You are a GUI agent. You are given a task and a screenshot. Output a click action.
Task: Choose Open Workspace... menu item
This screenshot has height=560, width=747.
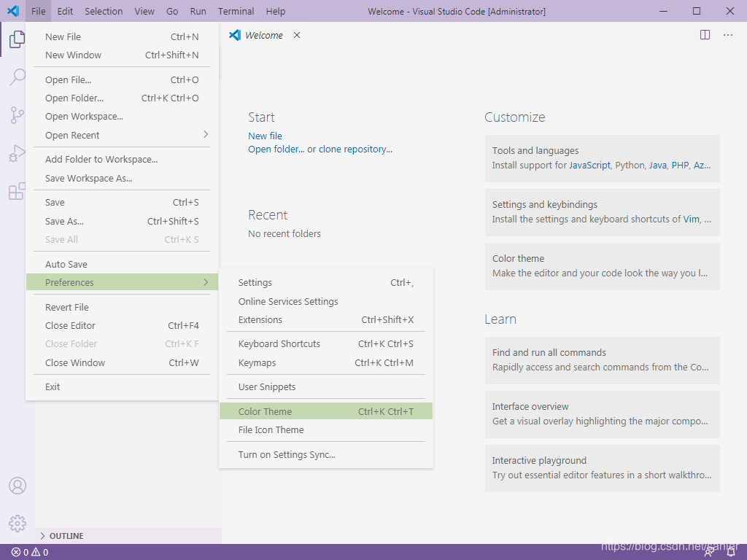[x=122, y=116]
